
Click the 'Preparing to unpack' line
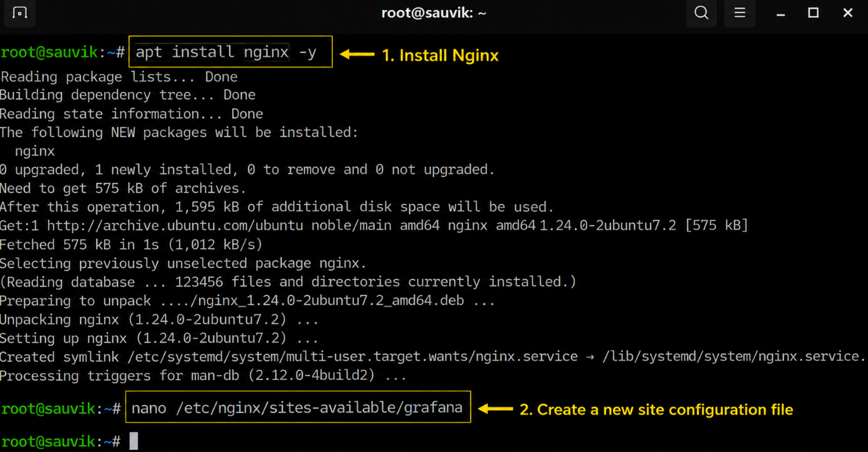(x=248, y=300)
